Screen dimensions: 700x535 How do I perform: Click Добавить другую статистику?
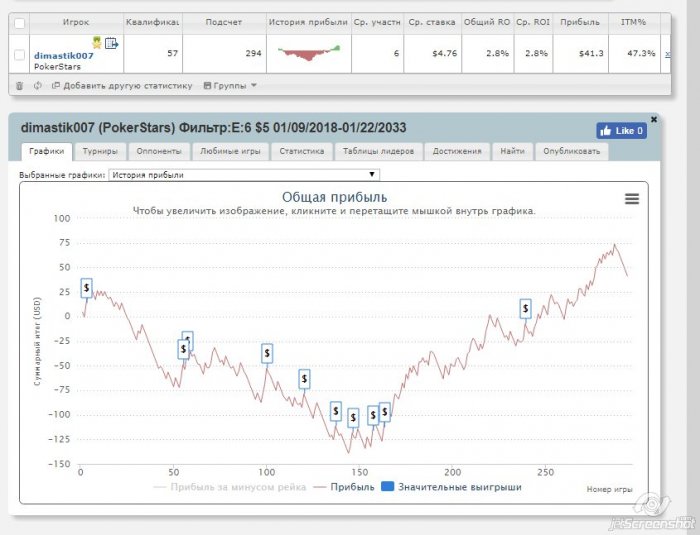point(122,85)
